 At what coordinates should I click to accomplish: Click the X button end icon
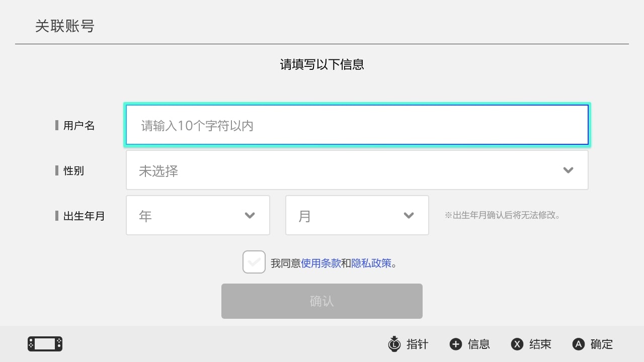517,344
